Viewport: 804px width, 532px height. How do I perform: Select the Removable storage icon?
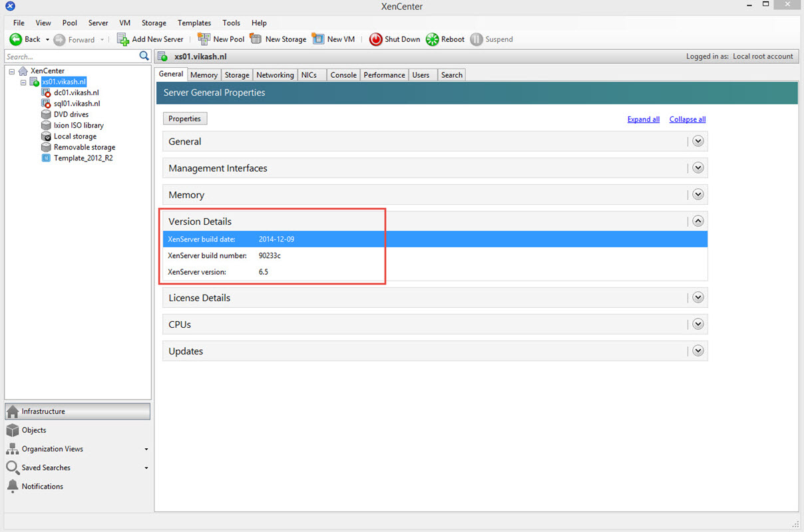tap(46, 147)
